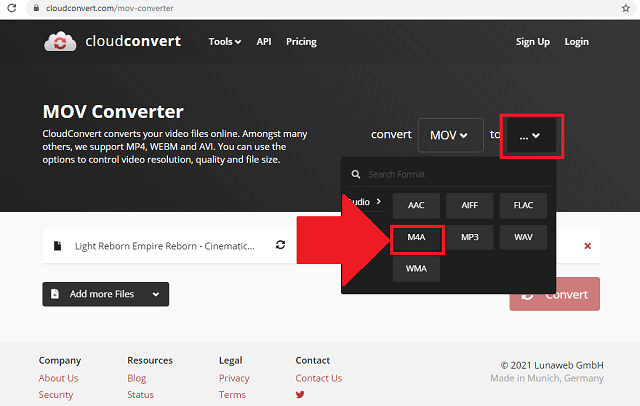This screenshot has height=406, width=640.
Task: Select MP3 output format
Action: [470, 237]
